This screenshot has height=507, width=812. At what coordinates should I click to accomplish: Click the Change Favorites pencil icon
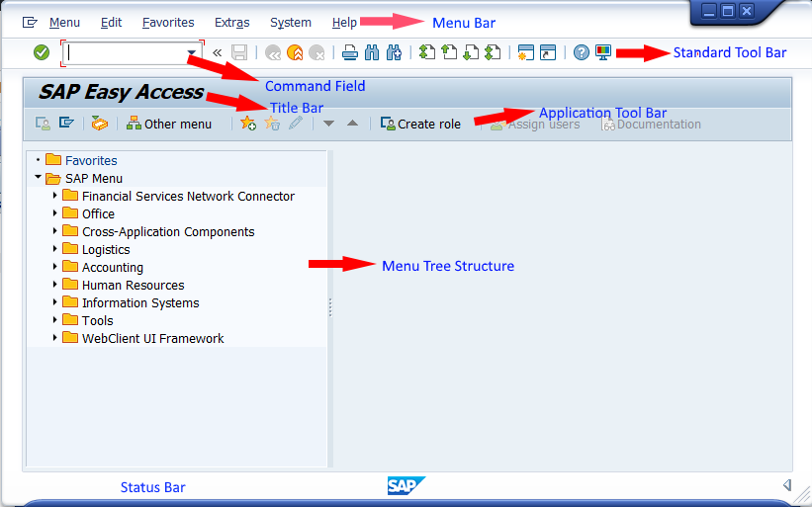(x=295, y=124)
